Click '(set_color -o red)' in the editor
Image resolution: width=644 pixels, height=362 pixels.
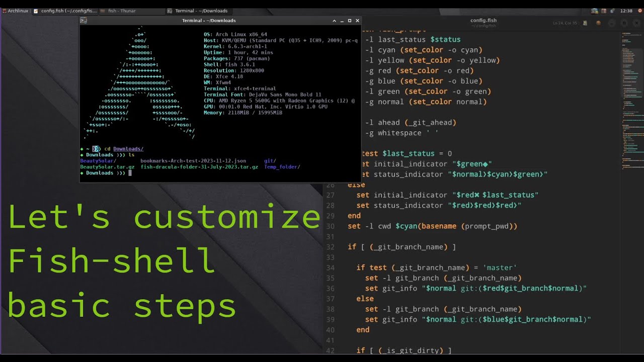pos(435,71)
